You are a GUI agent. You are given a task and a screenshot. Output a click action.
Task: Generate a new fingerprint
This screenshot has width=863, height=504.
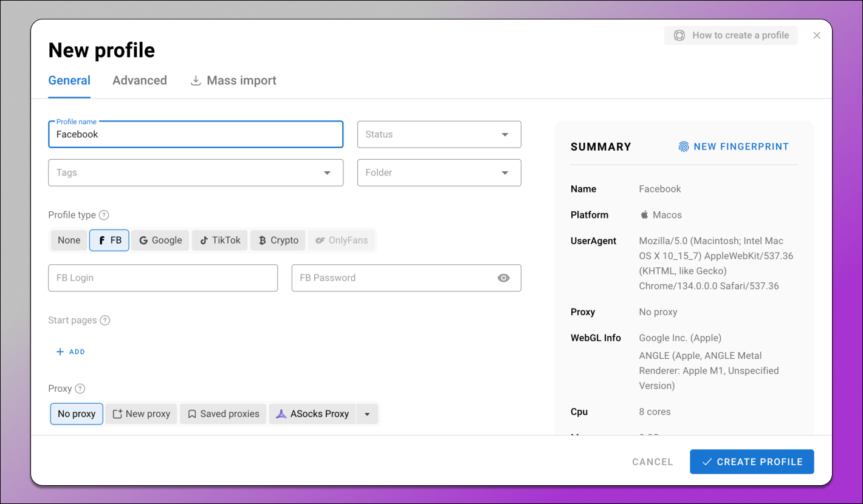click(734, 146)
